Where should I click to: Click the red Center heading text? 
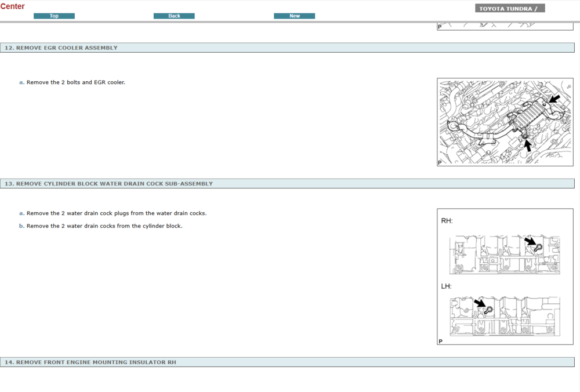click(13, 6)
